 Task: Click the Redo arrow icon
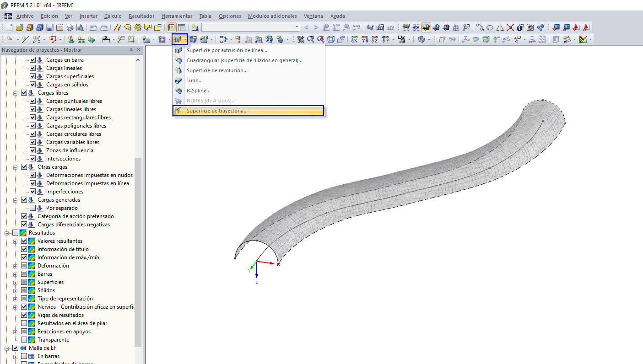104,27
